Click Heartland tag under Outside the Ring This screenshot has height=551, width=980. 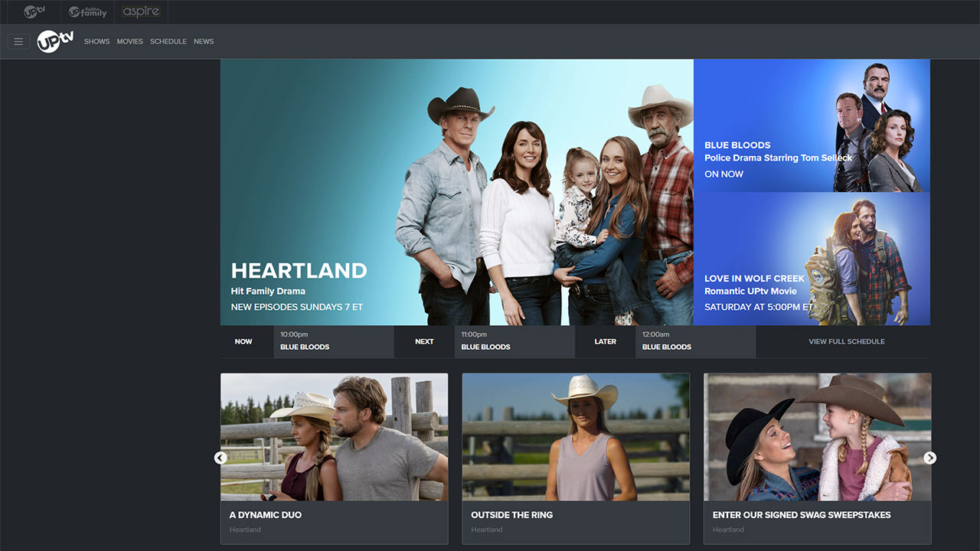point(487,530)
